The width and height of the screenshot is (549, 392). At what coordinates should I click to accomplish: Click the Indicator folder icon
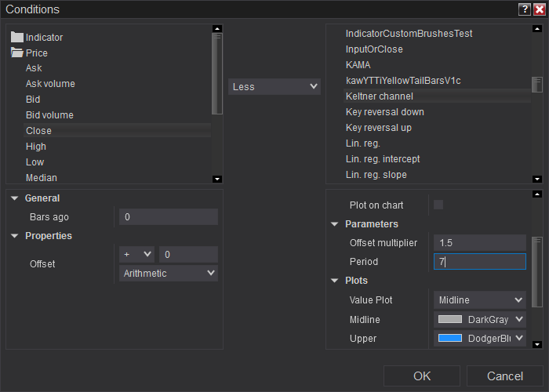tap(16, 37)
